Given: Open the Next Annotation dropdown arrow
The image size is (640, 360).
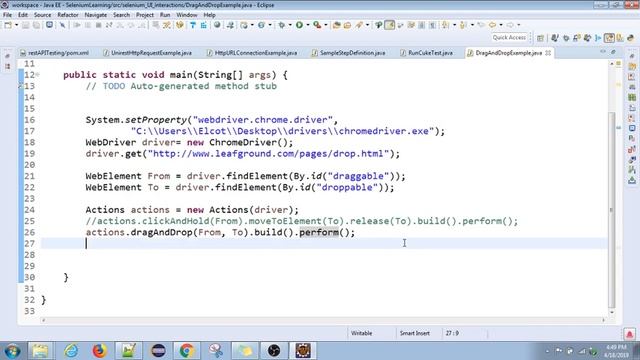Looking at the screenshot, I should coord(454,25).
